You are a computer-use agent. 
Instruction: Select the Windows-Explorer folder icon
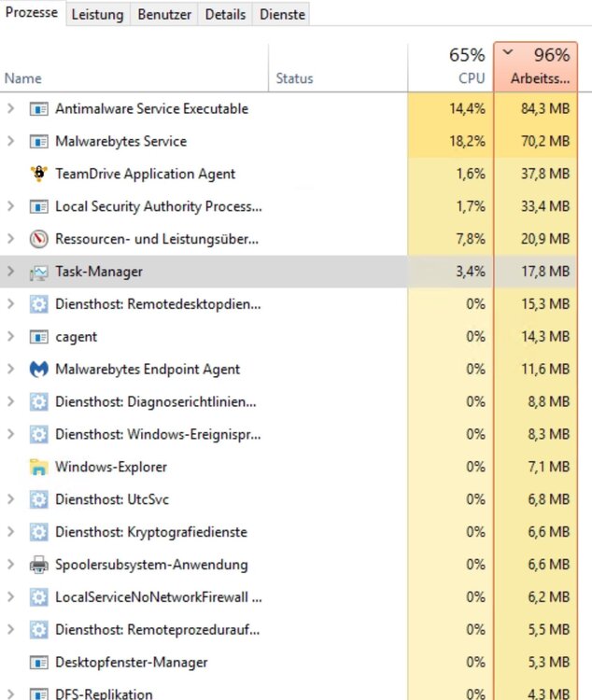[38, 467]
